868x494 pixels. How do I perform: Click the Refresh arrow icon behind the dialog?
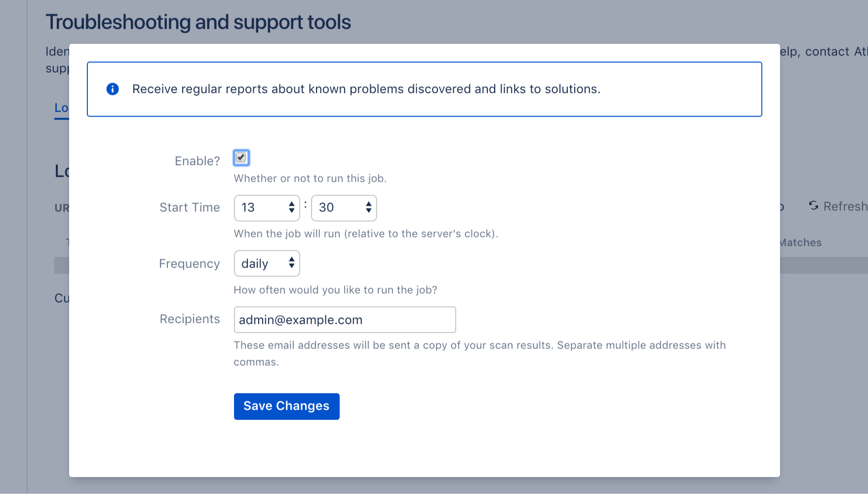(x=814, y=205)
